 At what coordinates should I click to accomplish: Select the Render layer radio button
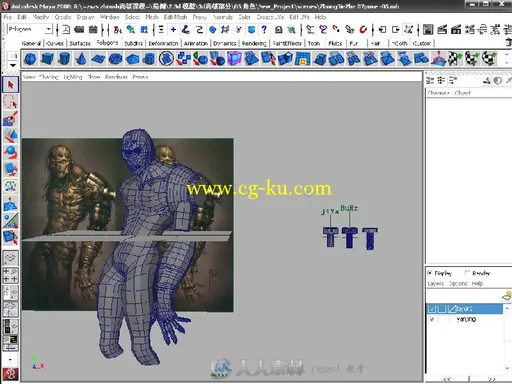click(x=467, y=273)
